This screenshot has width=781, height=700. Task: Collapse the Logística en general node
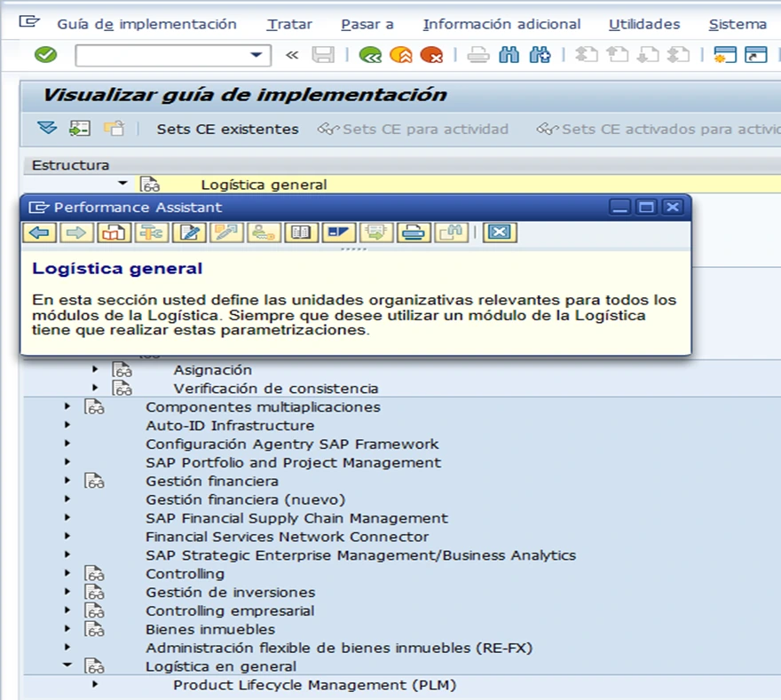67,665
